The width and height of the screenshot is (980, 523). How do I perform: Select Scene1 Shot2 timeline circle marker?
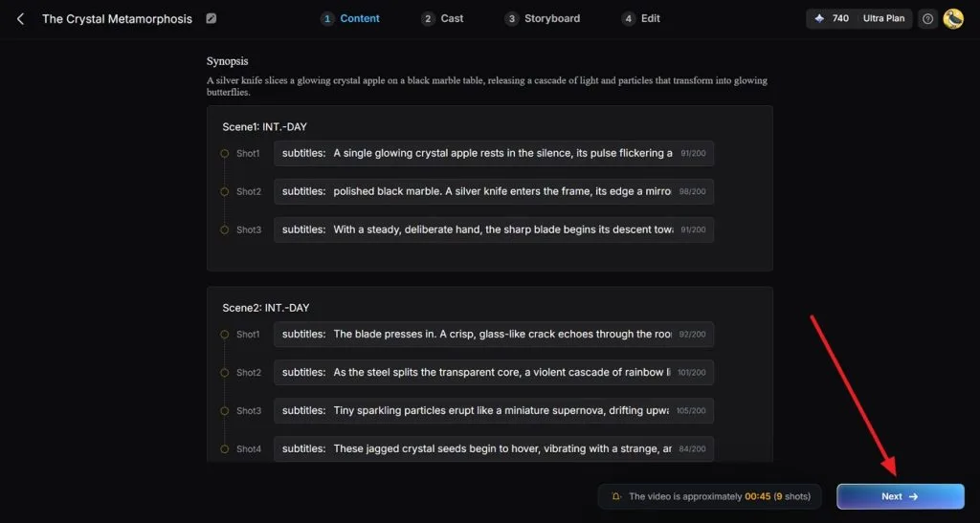tap(224, 191)
